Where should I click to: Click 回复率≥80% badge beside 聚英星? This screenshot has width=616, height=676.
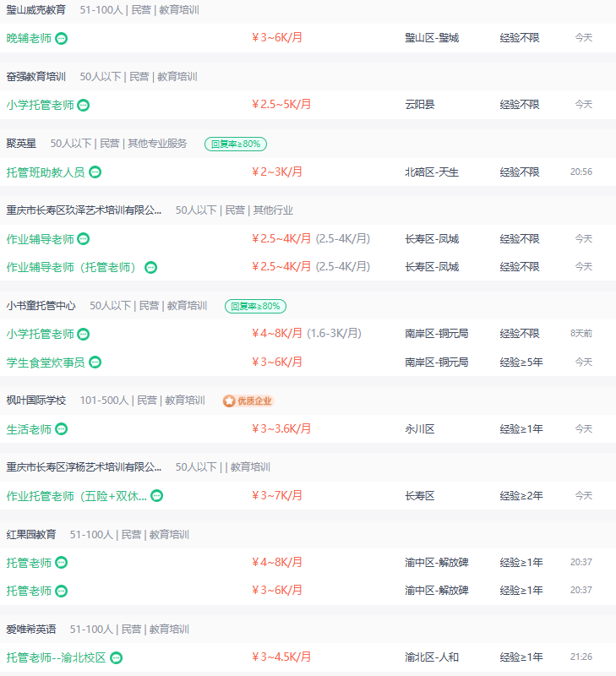coord(236,144)
